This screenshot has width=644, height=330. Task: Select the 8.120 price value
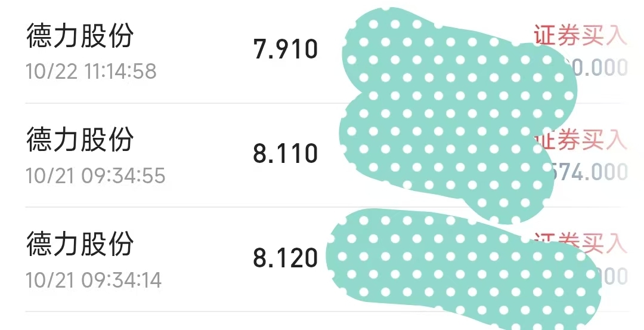point(286,258)
